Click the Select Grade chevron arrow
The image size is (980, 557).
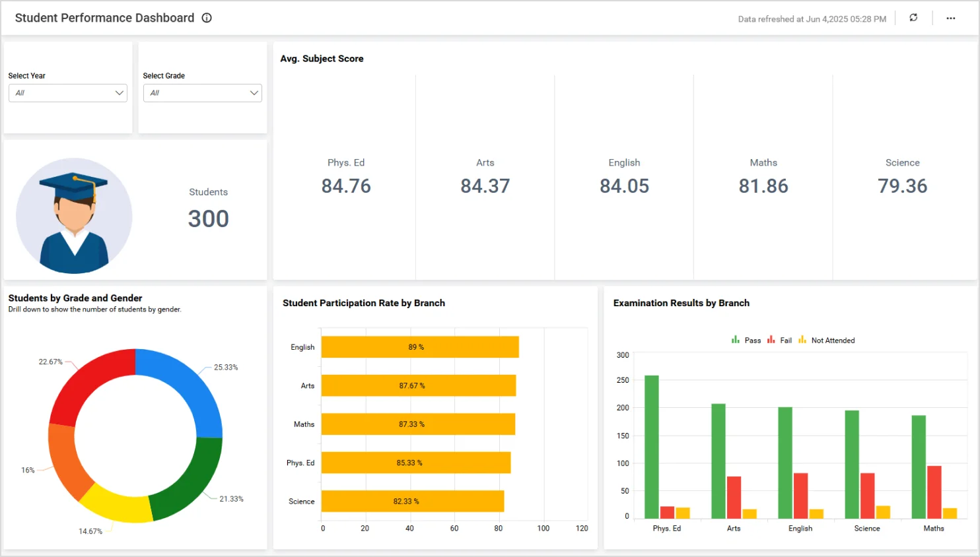254,93
